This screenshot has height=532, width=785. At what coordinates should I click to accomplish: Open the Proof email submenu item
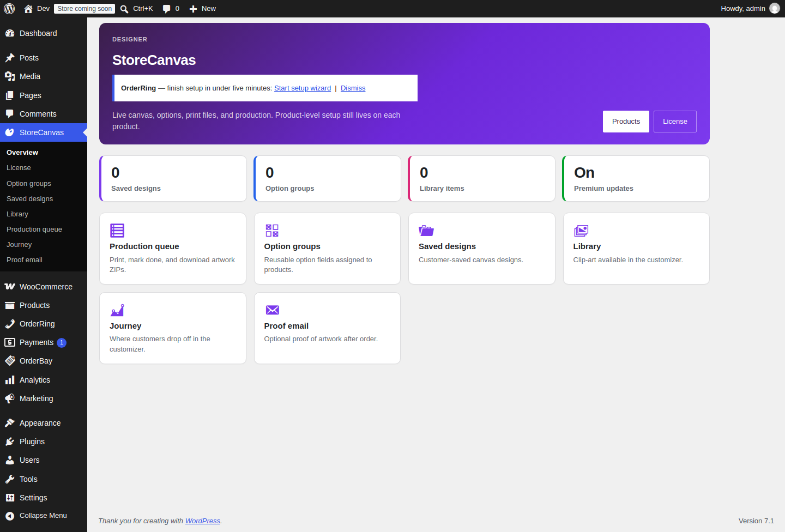tap(25, 260)
